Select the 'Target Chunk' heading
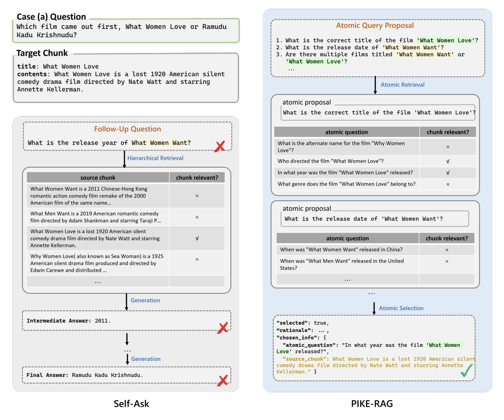Screen dimensions: 504x420 click(x=42, y=53)
